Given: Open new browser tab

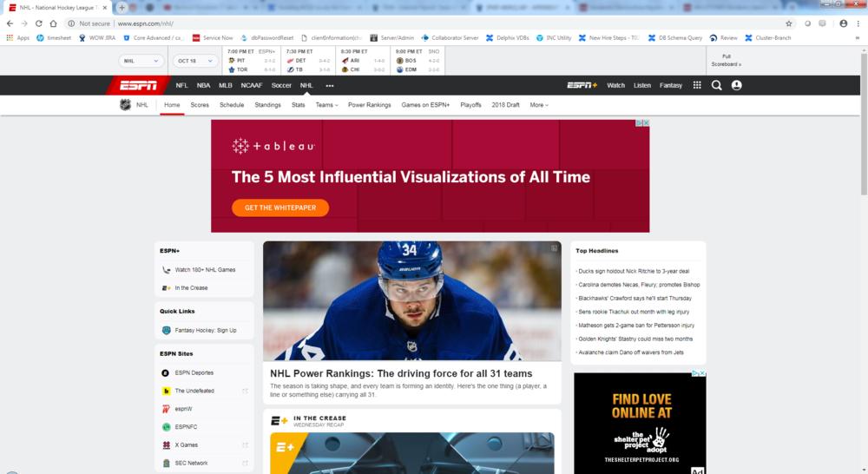Looking at the screenshot, I should click(x=122, y=7).
